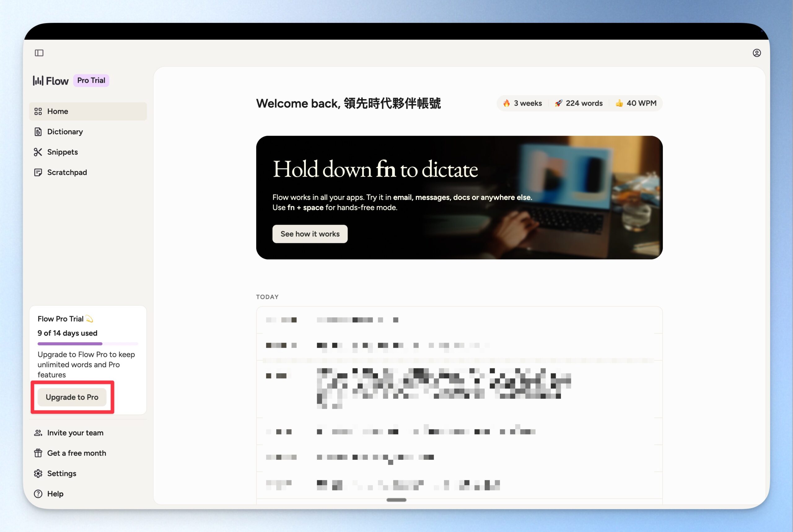Click the gift icon for free month
The image size is (793, 532).
pyautogui.click(x=38, y=453)
